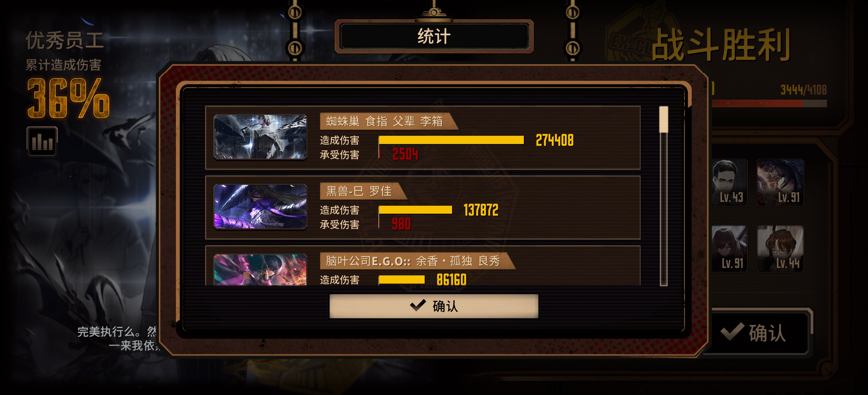Click the 脑叶公司E.G.O::余香·孤独 良秀 name label

pos(413,261)
